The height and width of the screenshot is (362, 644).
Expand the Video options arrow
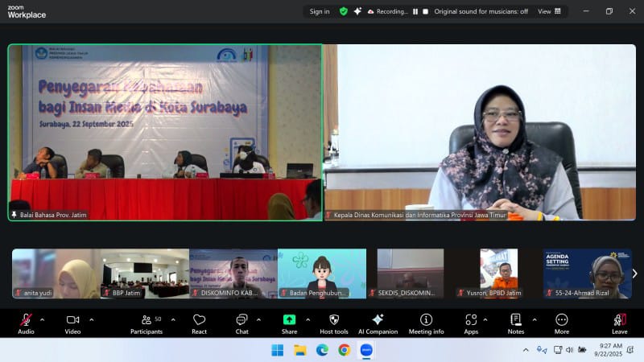pyautogui.click(x=91, y=319)
